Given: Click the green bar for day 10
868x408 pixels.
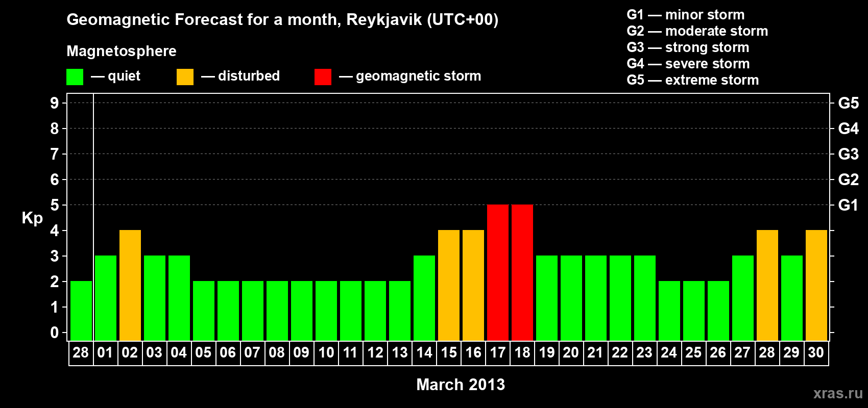Looking at the screenshot, I should pos(326,311).
